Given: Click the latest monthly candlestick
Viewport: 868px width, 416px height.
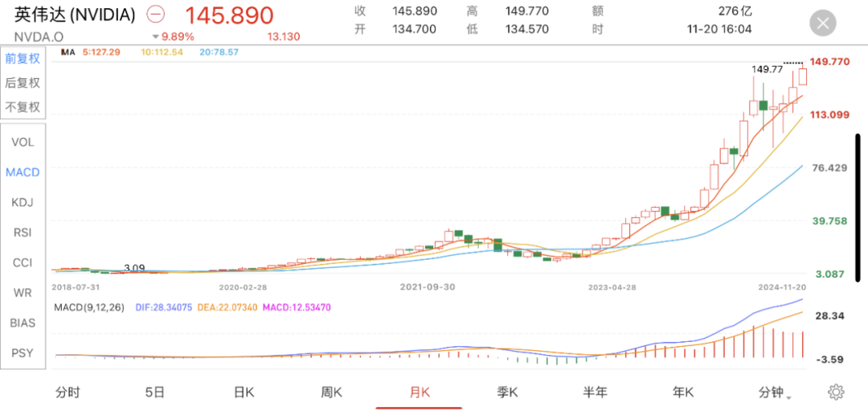Looking at the screenshot, I should 803,76.
